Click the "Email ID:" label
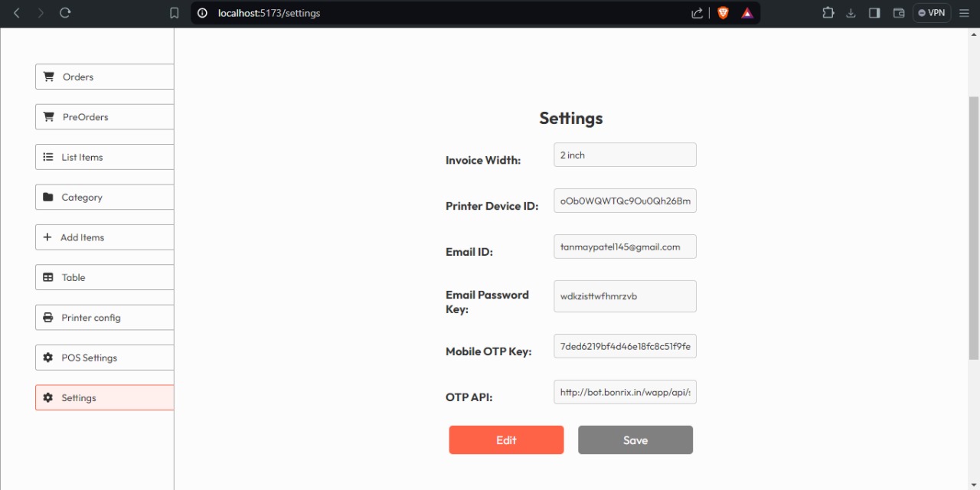The width and height of the screenshot is (980, 490). pos(469,252)
